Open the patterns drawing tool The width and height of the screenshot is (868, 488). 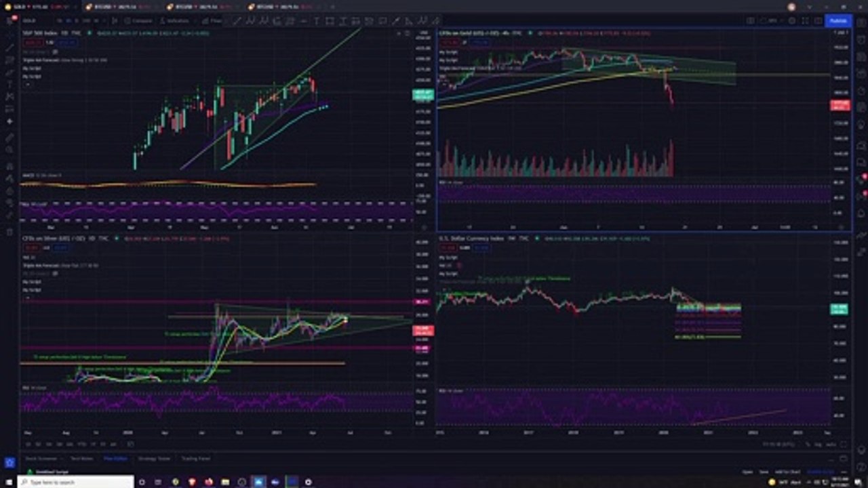[x=9, y=97]
